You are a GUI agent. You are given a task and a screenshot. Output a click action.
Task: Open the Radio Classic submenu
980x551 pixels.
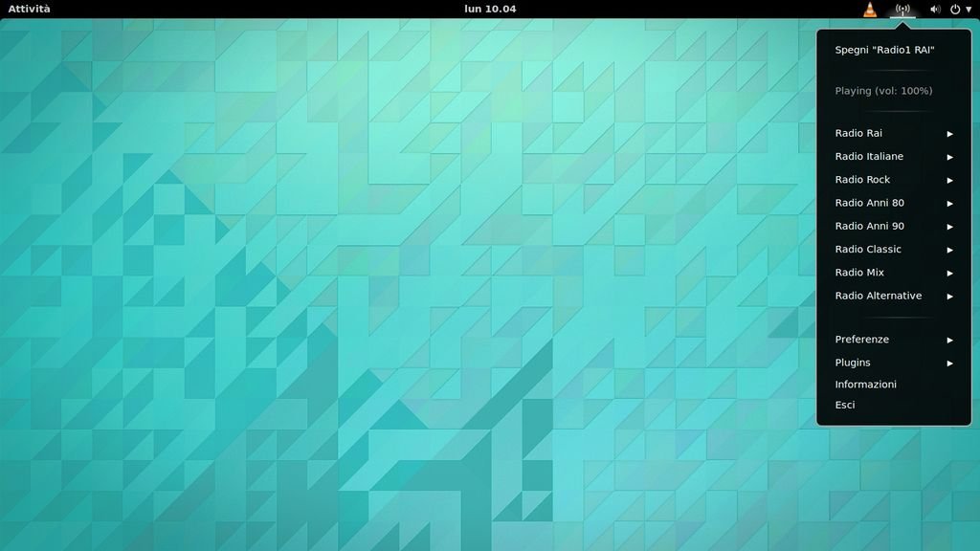[894, 249]
